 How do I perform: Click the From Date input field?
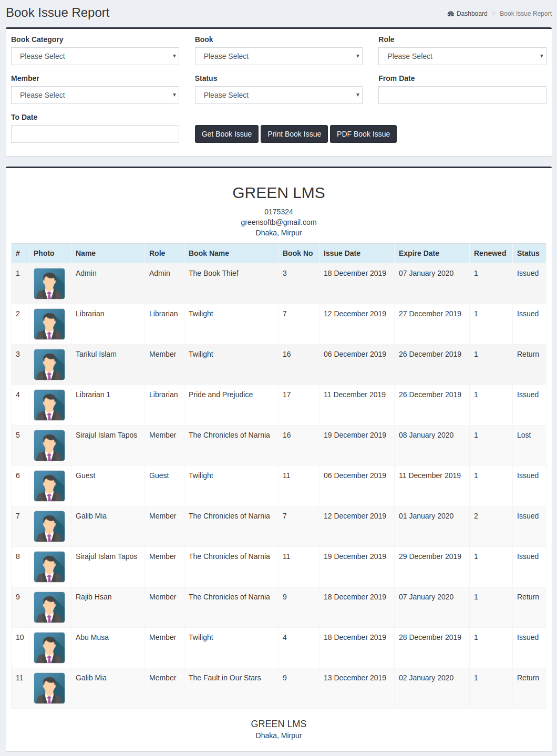tap(462, 95)
